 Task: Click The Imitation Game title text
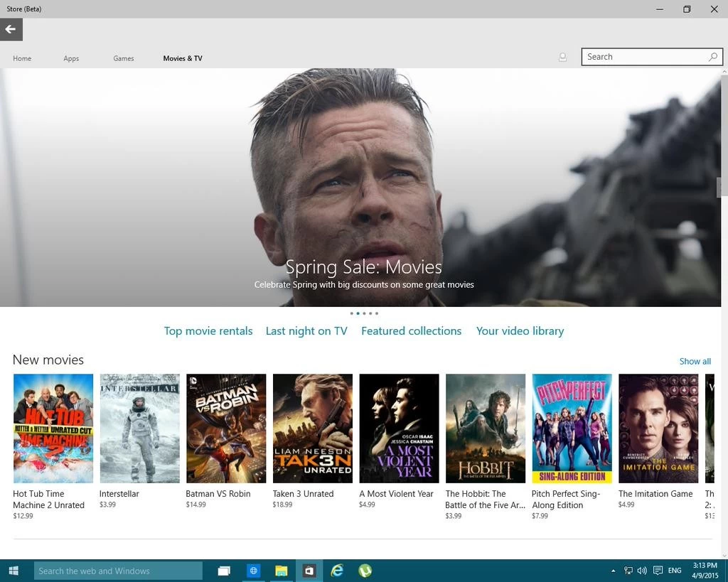[x=655, y=494]
